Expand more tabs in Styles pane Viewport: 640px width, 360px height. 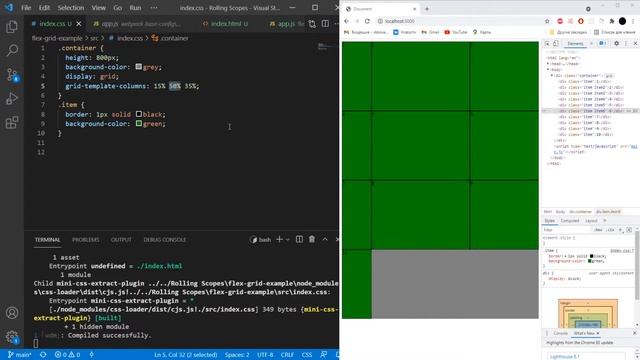(x=604, y=221)
